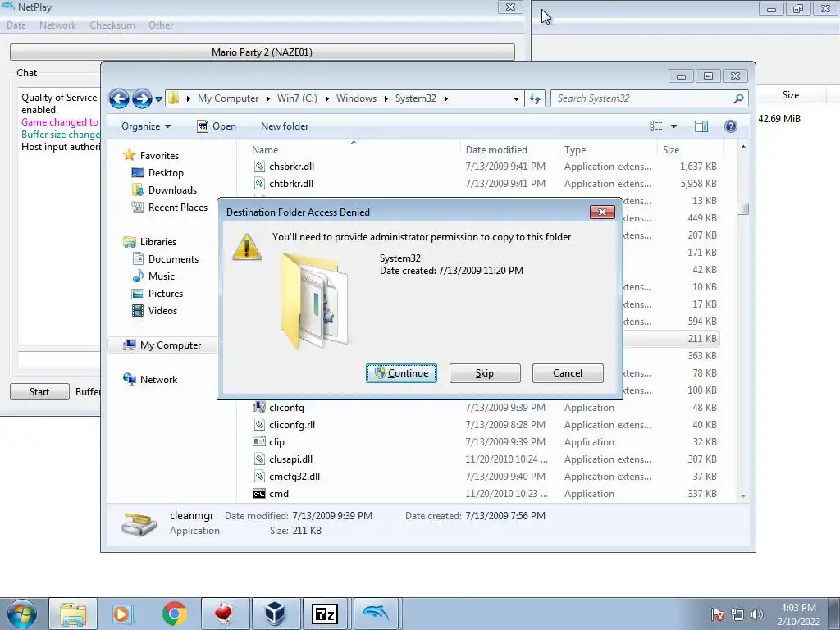Select the chtbrkr.dll file

click(291, 184)
